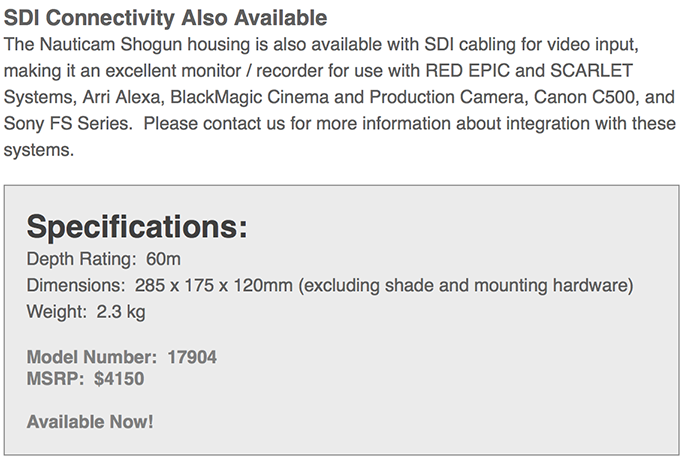
Task: Click the excluding shade and mounting hardware note
Action: pos(466,285)
